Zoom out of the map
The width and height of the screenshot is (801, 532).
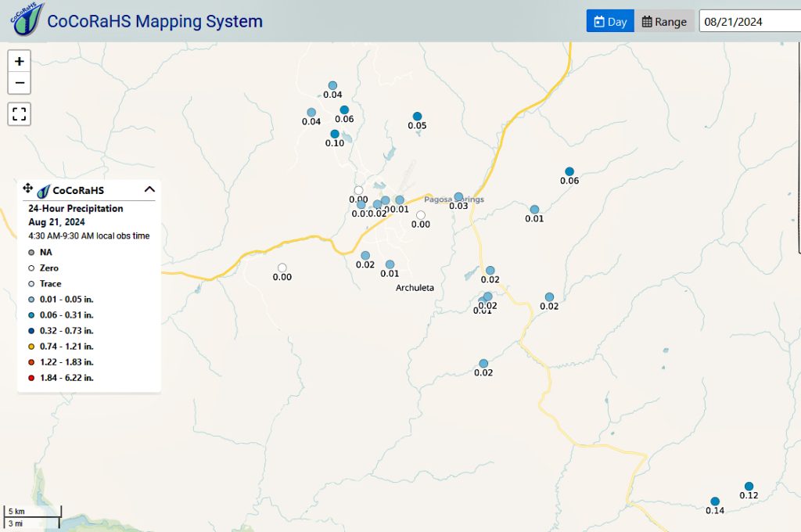(20, 83)
